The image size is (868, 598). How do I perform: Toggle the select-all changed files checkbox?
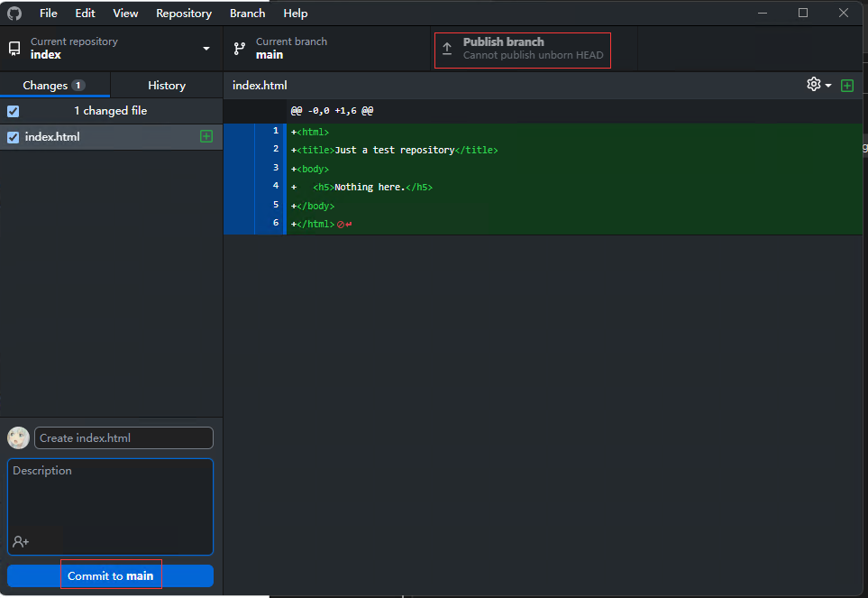pyautogui.click(x=14, y=111)
